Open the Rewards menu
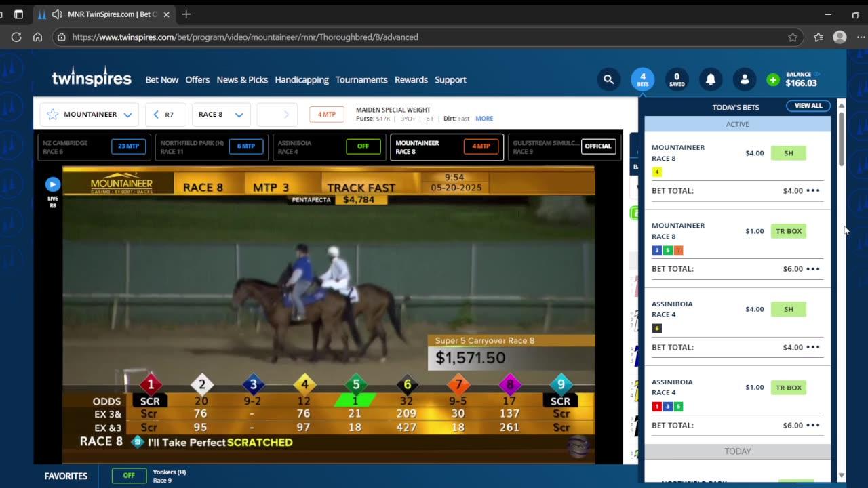868x488 pixels. click(x=411, y=80)
